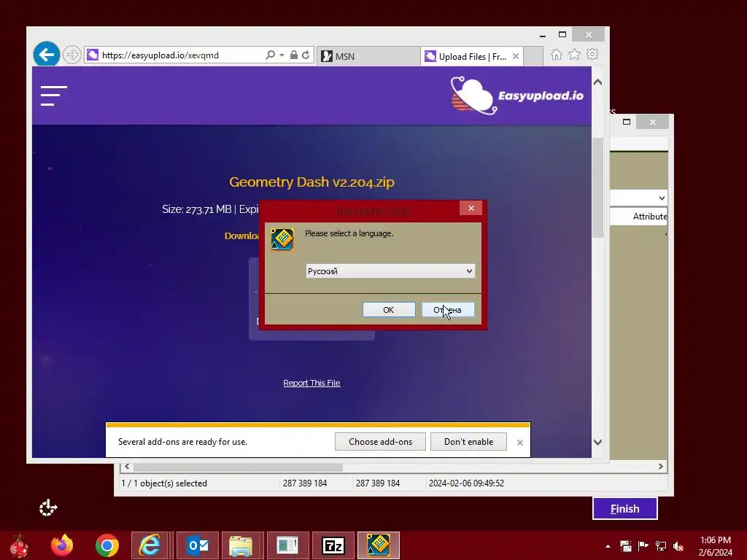Click the Отмена cancel button
Image resolution: width=747 pixels, height=560 pixels.
[448, 309]
